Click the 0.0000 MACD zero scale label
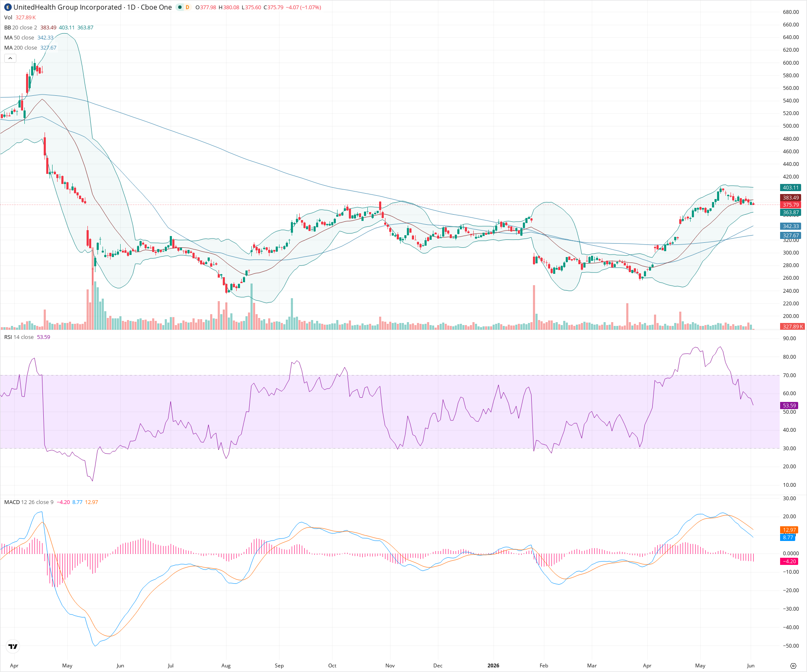Image resolution: width=807 pixels, height=672 pixels. pyautogui.click(x=791, y=554)
